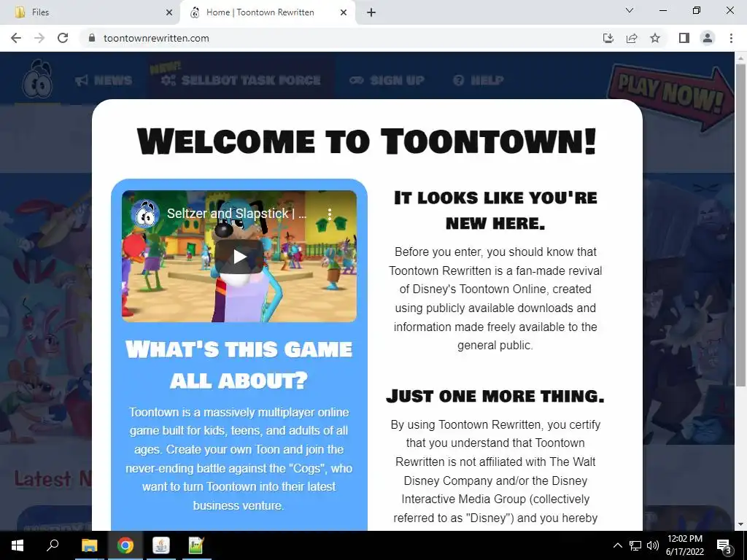The width and height of the screenshot is (747, 560).
Task: Click the Seltzer and Slapstick video title
Action: tap(237, 214)
